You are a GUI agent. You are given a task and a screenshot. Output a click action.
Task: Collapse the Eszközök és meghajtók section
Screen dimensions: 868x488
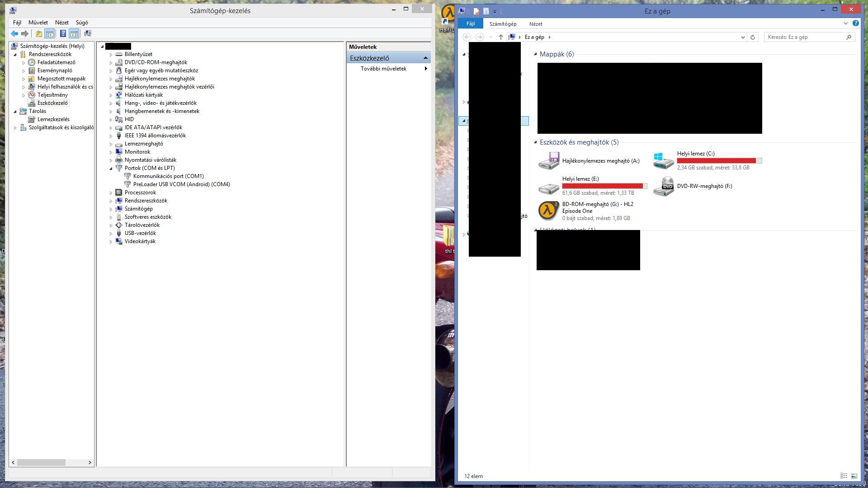point(535,142)
